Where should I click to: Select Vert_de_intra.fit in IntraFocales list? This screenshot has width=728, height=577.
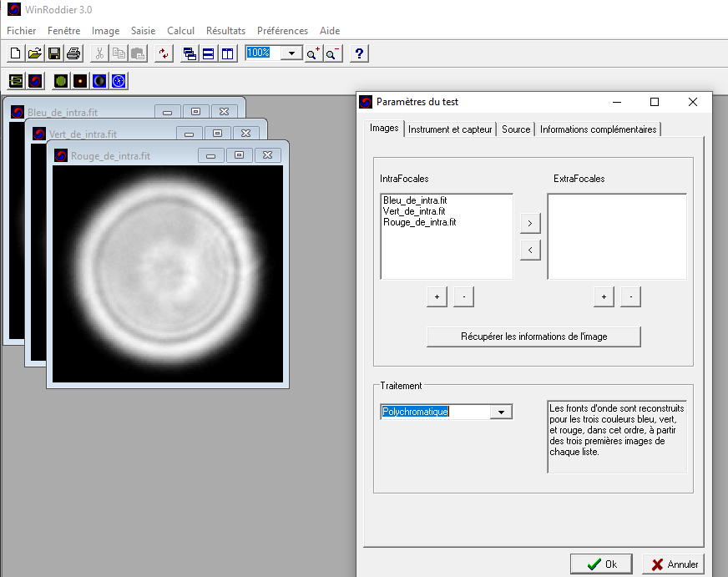[414, 211]
